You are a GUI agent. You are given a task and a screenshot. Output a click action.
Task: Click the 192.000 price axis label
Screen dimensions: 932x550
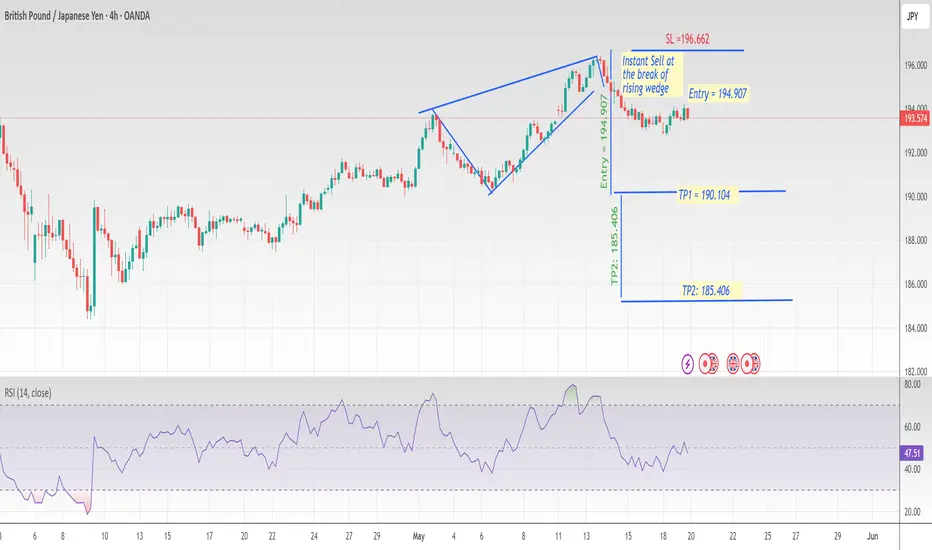click(x=915, y=153)
